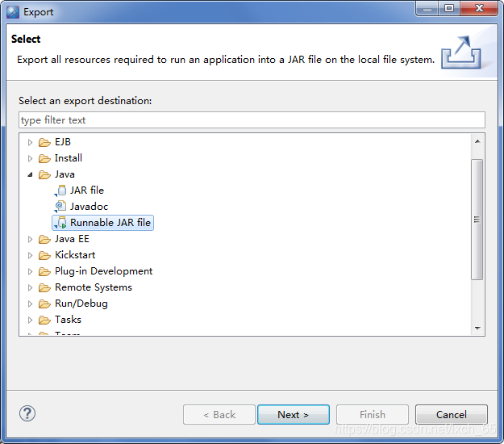This screenshot has height=444, width=504.
Task: Click the Next button
Action: coord(294,414)
